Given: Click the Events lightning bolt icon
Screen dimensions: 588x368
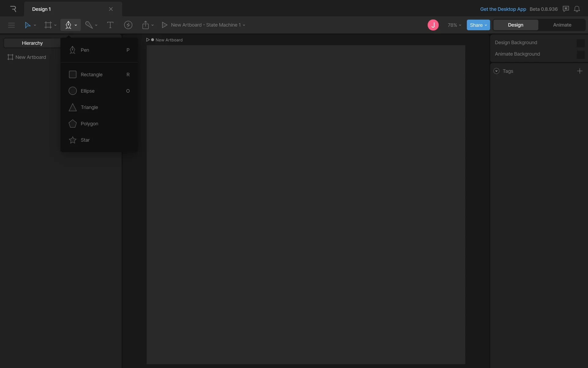Looking at the screenshot, I should [x=128, y=25].
